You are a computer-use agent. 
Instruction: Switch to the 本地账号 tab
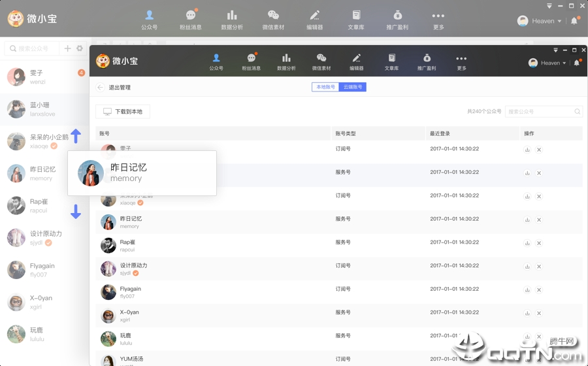325,87
